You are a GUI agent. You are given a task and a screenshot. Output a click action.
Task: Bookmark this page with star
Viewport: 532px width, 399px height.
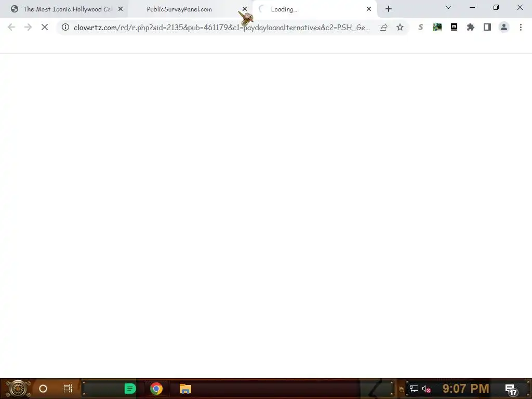(400, 27)
